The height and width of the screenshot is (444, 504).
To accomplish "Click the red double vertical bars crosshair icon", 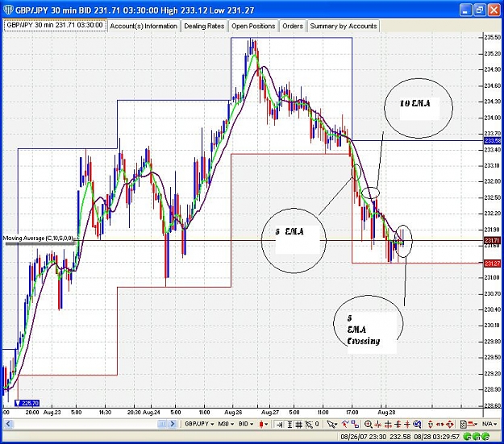I will (398, 425).
